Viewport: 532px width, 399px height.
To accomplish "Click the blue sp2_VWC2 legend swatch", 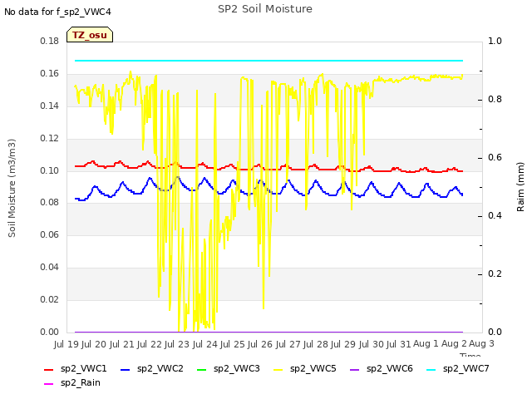I will pos(126,369).
